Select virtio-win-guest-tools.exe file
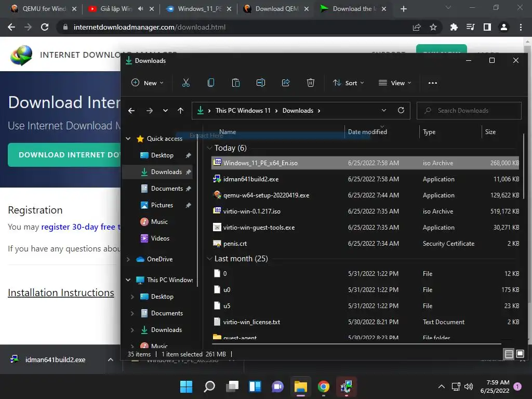The image size is (532, 399). 365,228
